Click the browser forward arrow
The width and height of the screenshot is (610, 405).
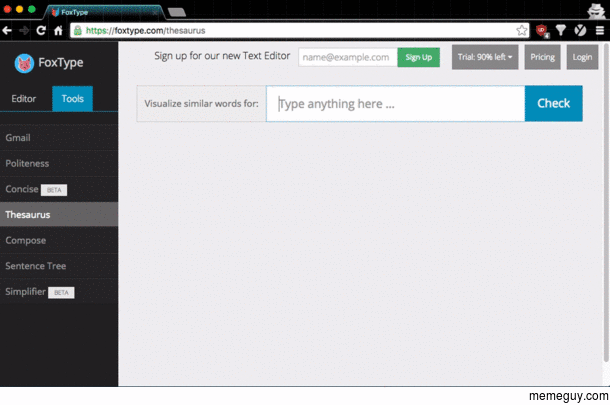(24, 30)
